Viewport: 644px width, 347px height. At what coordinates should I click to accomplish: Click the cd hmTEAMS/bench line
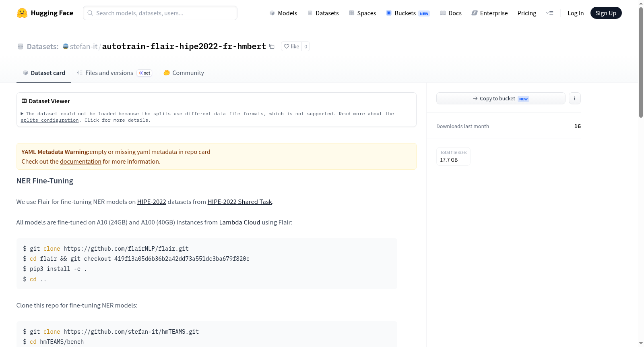(x=54, y=342)
